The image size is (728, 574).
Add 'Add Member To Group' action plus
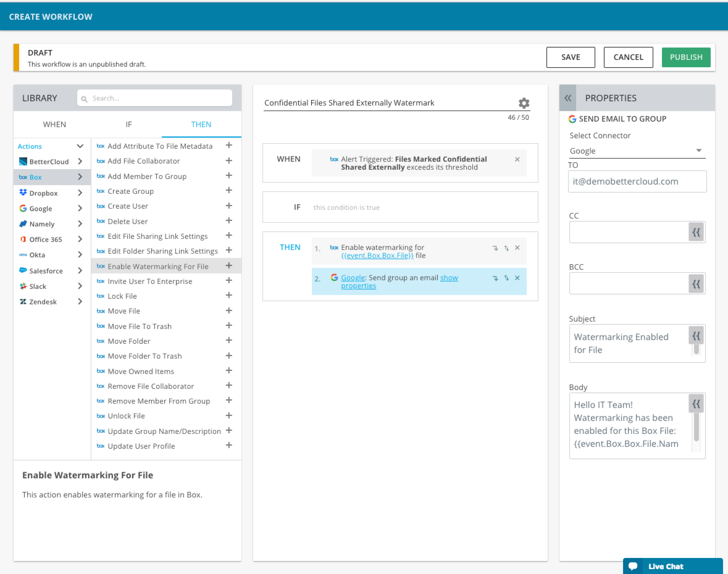[229, 175]
